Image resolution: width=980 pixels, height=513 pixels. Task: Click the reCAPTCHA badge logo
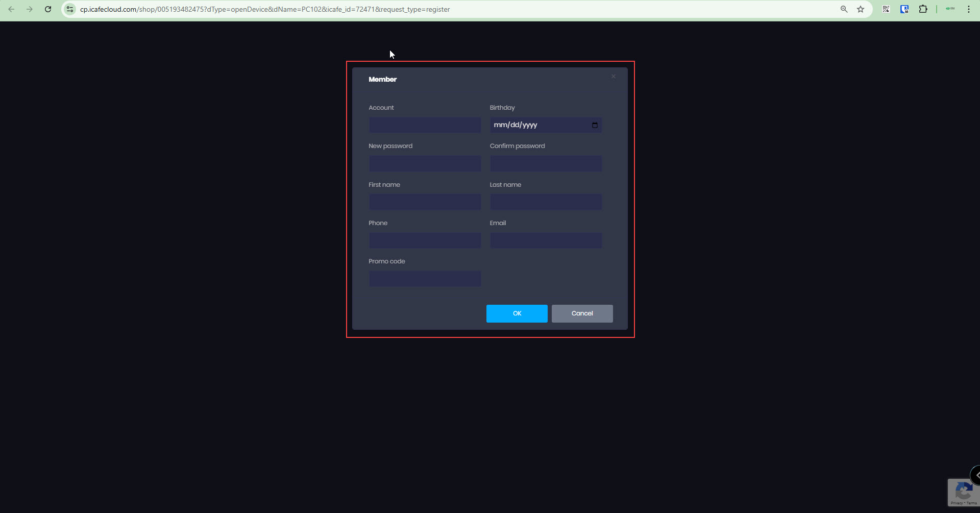[963, 491]
